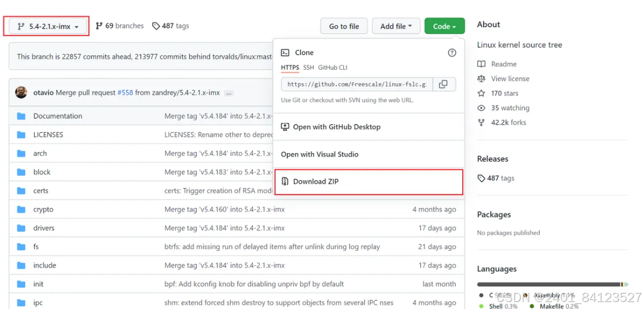Click the otavio avatar thumbnail
The width and height of the screenshot is (644, 309).
[22, 93]
